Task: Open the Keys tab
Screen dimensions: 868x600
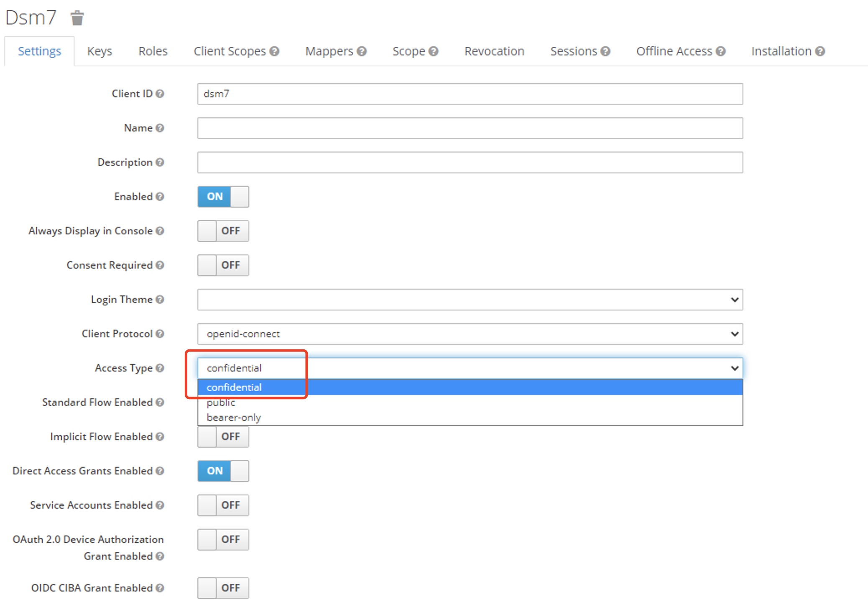Action: [x=100, y=51]
